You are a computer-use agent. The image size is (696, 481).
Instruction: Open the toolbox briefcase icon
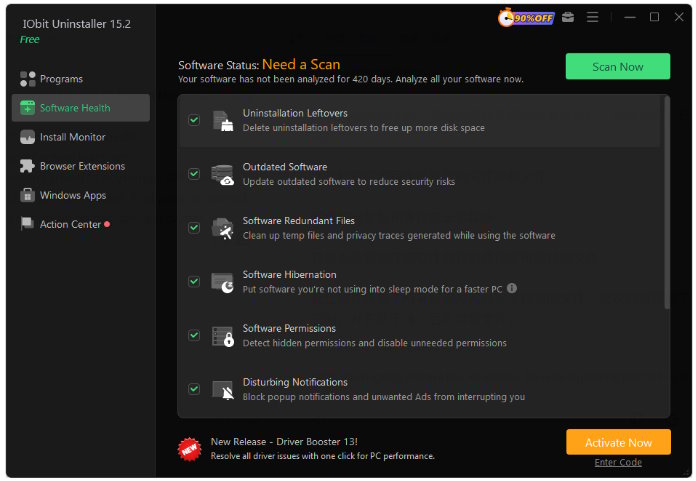click(568, 17)
